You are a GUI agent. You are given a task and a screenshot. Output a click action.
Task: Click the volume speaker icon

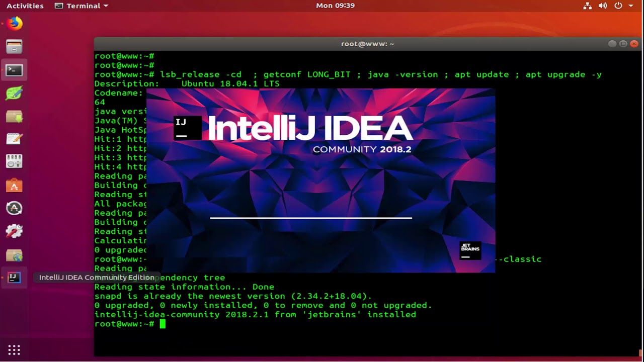pyautogui.click(x=603, y=6)
